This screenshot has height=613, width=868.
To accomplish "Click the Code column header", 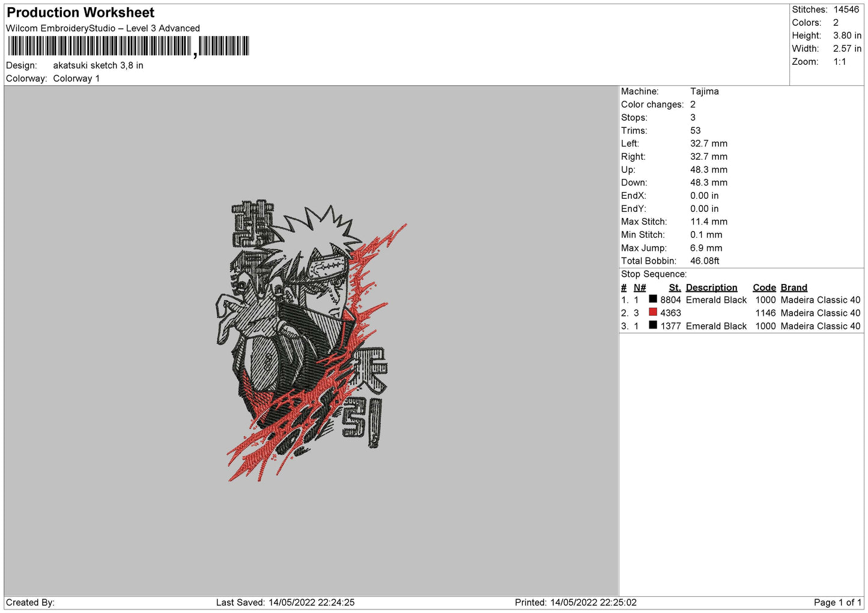I will [x=765, y=288].
